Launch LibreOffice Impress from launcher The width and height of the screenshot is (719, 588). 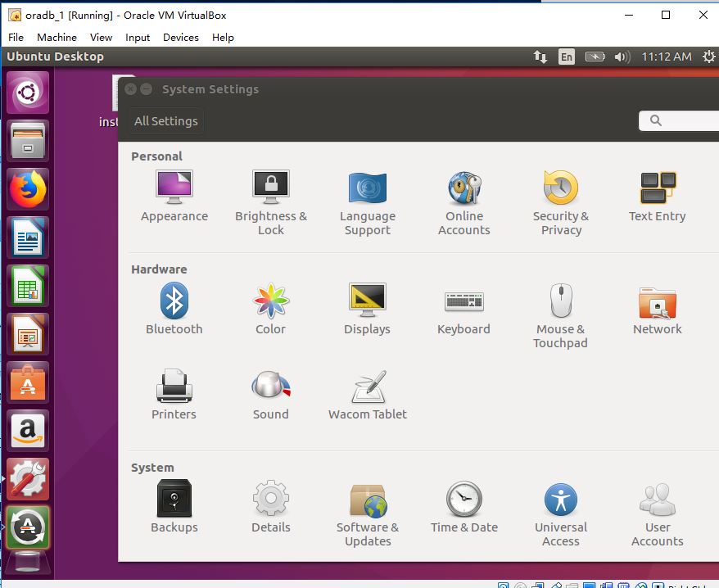point(28,334)
